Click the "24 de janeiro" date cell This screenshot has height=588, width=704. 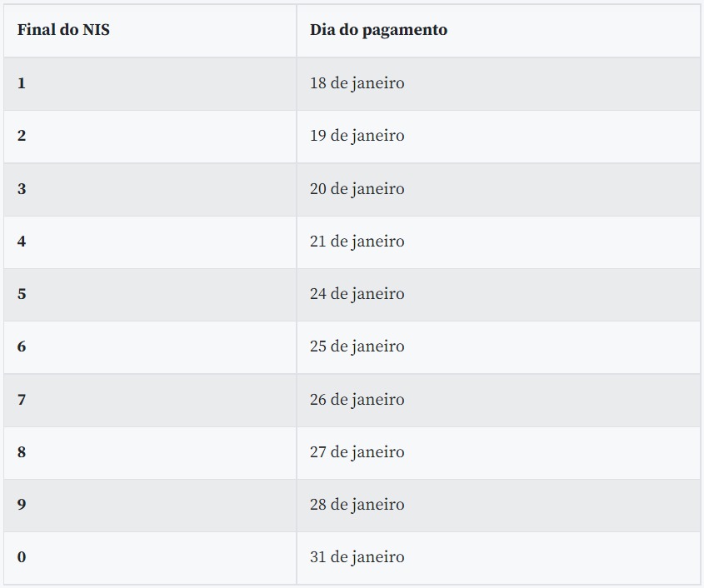(357, 294)
